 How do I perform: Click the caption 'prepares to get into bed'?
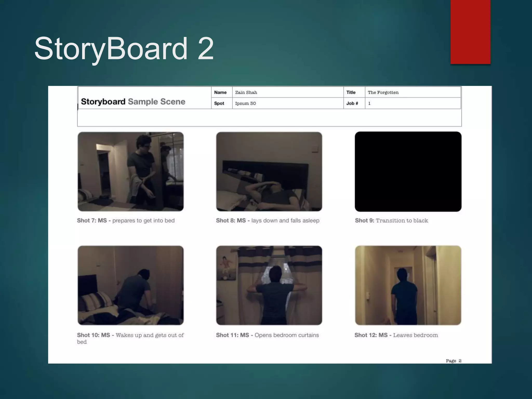(x=143, y=221)
